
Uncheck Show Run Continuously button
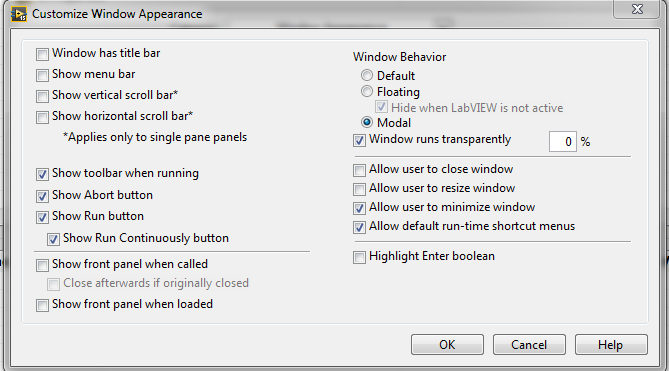(x=53, y=239)
